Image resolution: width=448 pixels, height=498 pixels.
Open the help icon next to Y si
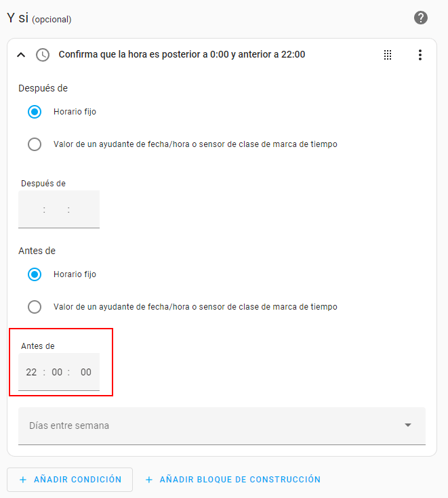421,18
